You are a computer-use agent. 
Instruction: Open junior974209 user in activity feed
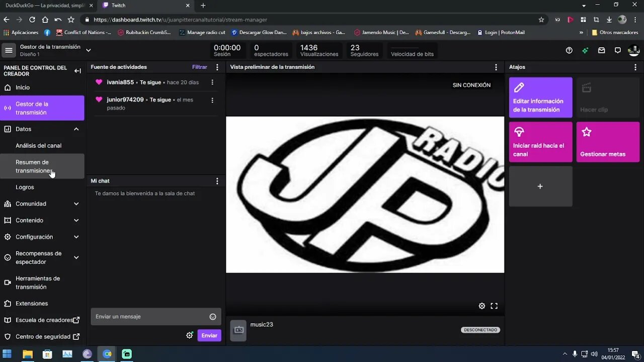pyautogui.click(x=125, y=100)
